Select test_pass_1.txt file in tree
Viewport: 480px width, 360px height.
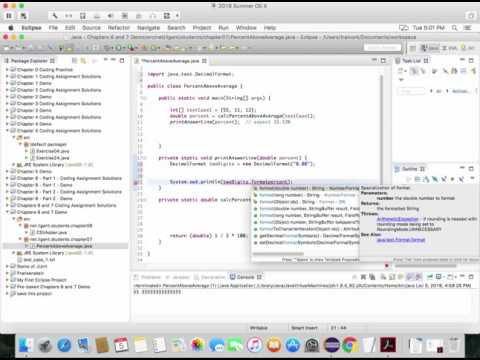click(x=39, y=259)
